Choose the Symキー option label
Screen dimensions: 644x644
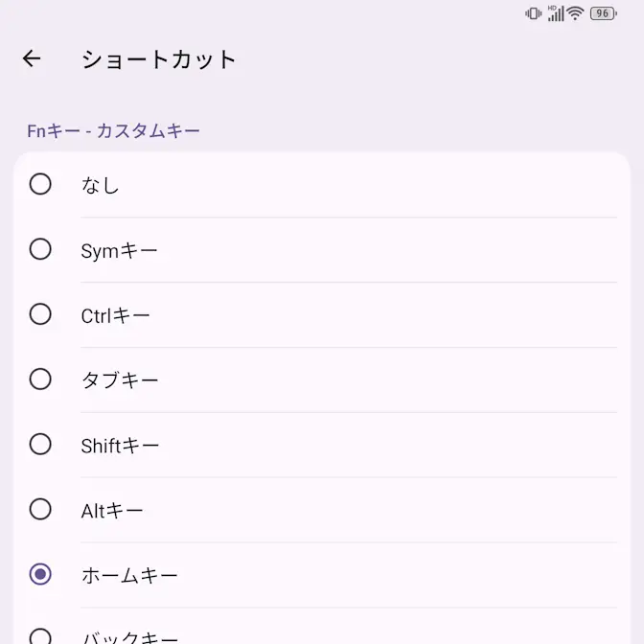119,250
